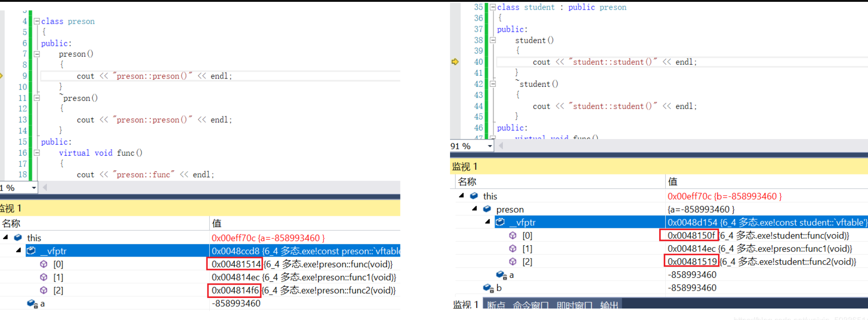The height and width of the screenshot is (320, 868).
Task: Click the member icon of 'b' in student pane watch
Action: (x=489, y=288)
